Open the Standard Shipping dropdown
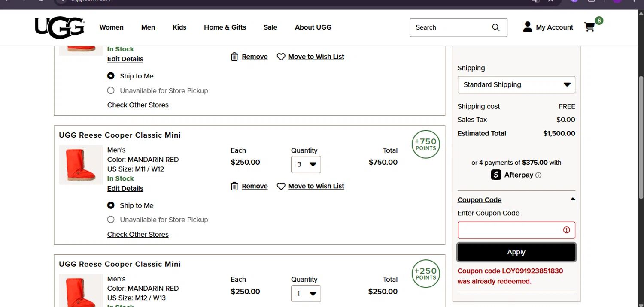This screenshot has height=307, width=644. [x=516, y=85]
